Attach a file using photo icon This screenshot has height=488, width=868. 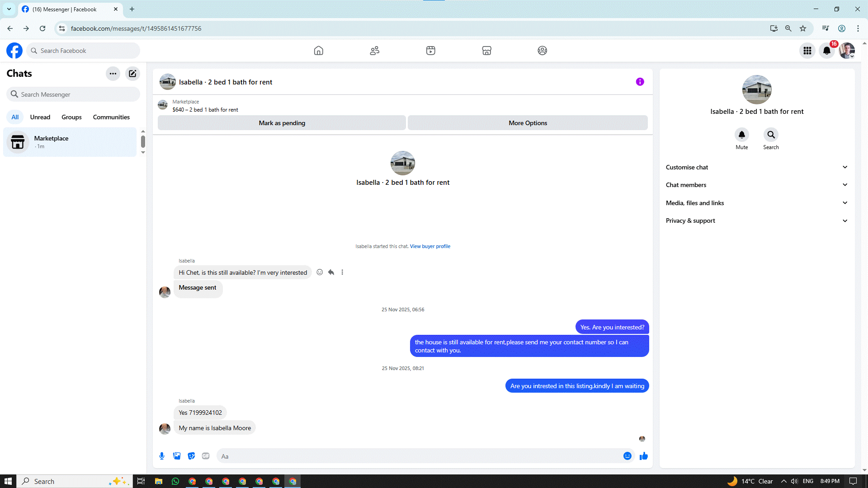pyautogui.click(x=177, y=456)
